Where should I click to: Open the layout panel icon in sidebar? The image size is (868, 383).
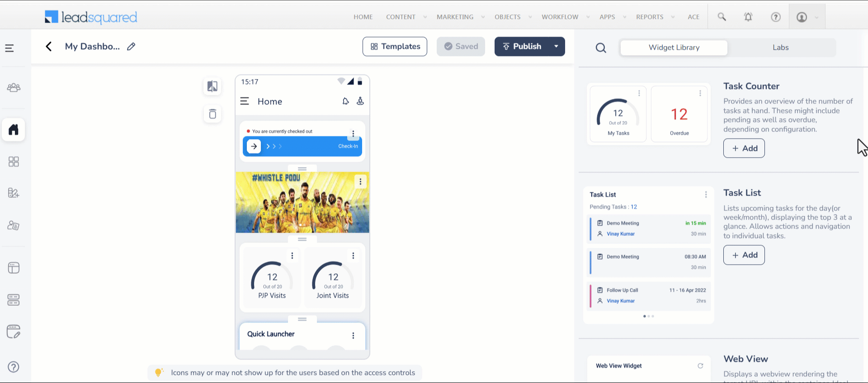click(x=14, y=268)
